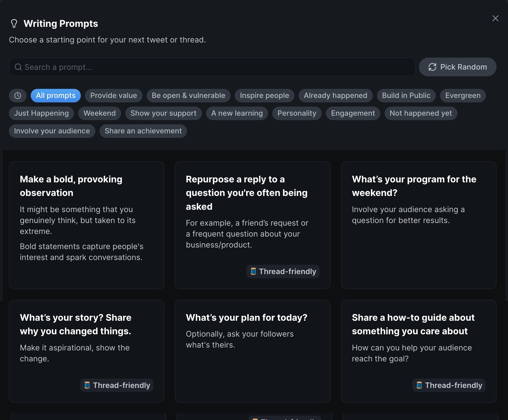Open the recent prompts clock filter
Image resolution: width=508 pixels, height=420 pixels.
[17, 96]
